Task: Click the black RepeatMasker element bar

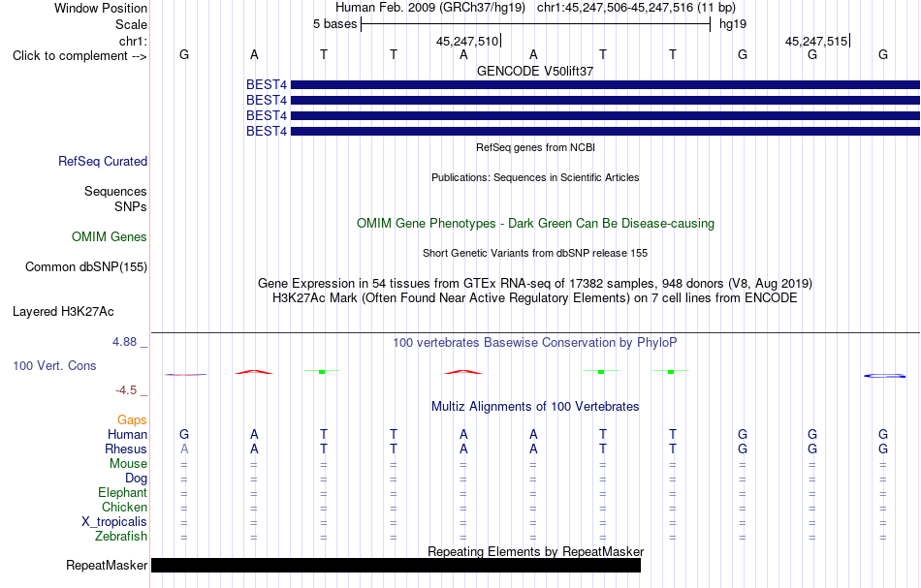Action: [396, 565]
